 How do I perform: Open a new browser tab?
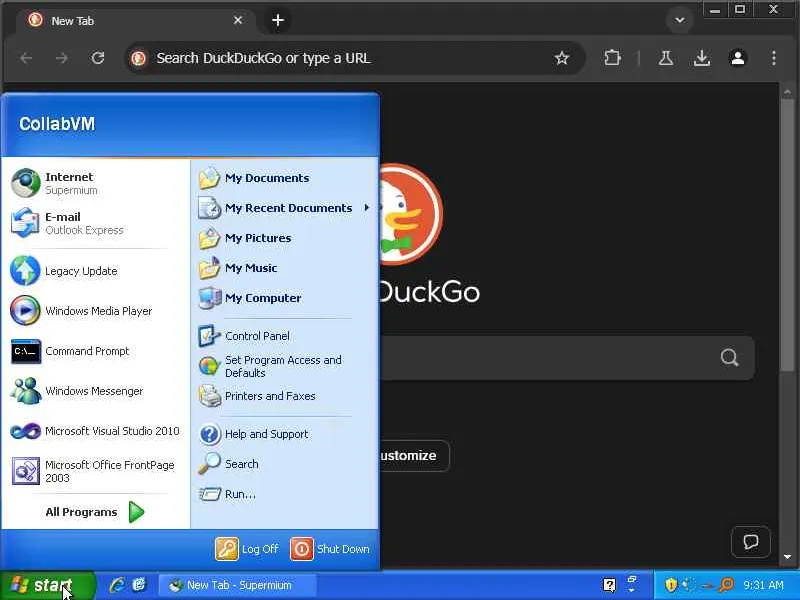(x=278, y=20)
